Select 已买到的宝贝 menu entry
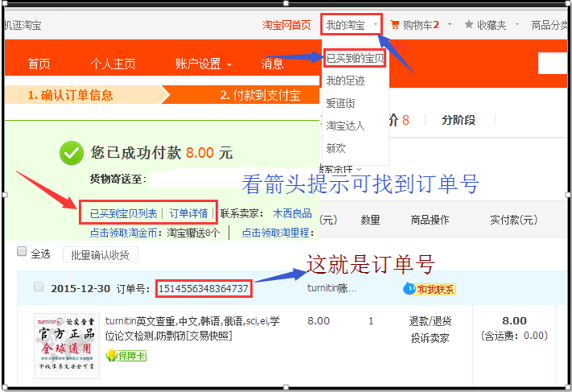 354,58
